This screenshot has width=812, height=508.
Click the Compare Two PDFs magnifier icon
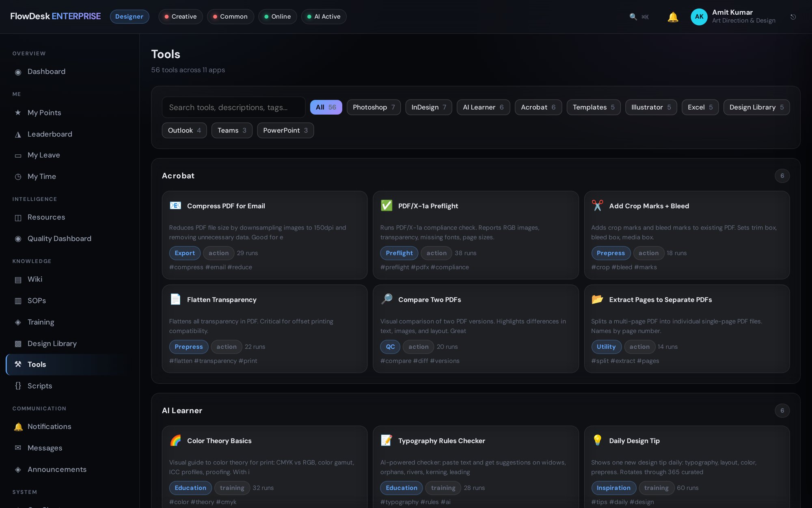(387, 299)
